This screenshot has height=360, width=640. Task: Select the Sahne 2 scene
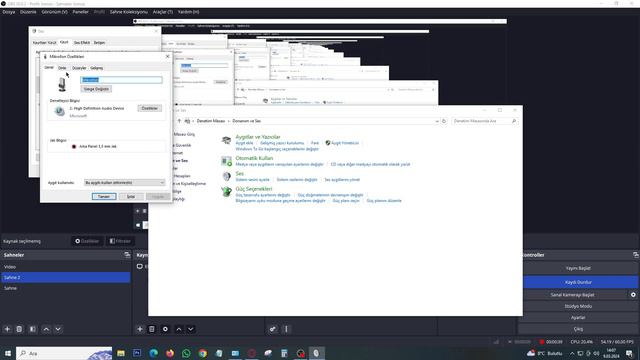point(66,278)
